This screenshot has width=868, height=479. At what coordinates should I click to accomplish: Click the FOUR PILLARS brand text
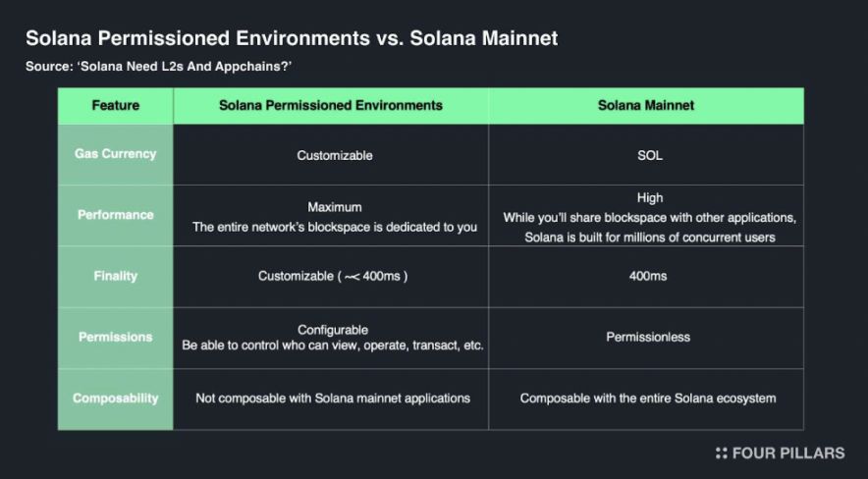[x=788, y=453]
